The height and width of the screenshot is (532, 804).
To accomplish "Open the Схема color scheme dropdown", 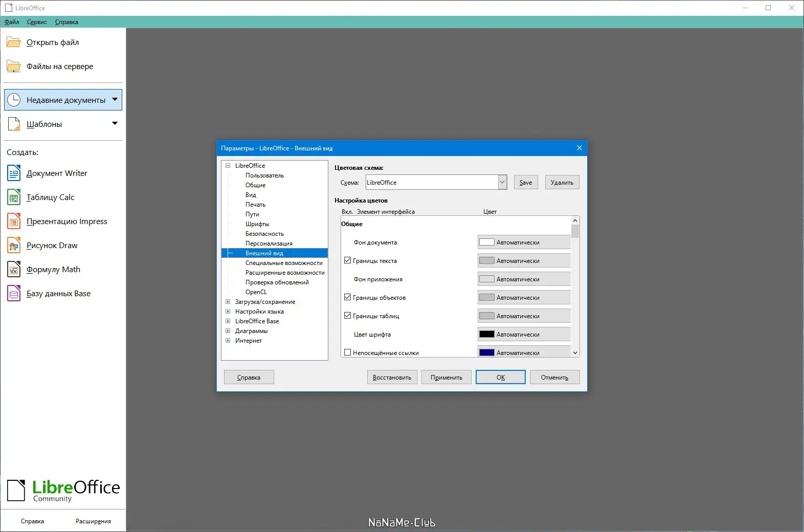I will 502,182.
